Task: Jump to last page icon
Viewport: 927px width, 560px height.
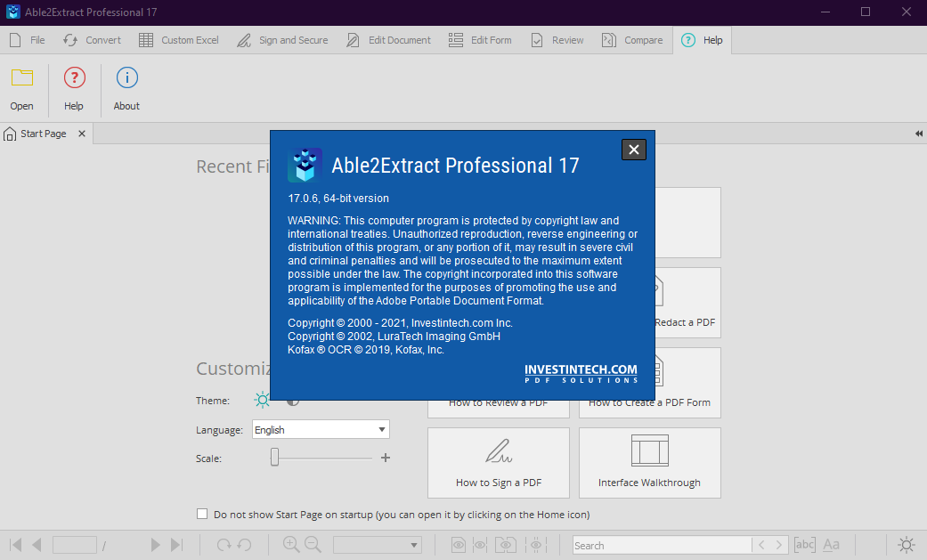Action: 177,545
